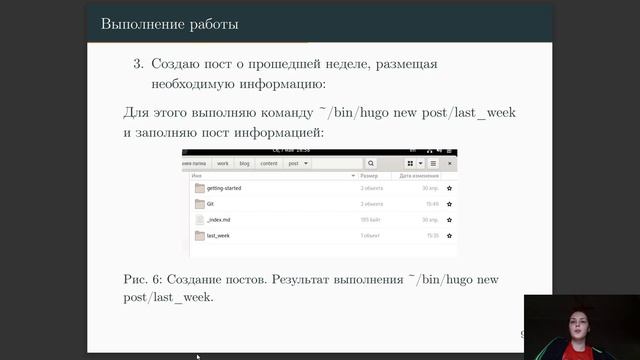Select the Git folder icon

pos(200,204)
